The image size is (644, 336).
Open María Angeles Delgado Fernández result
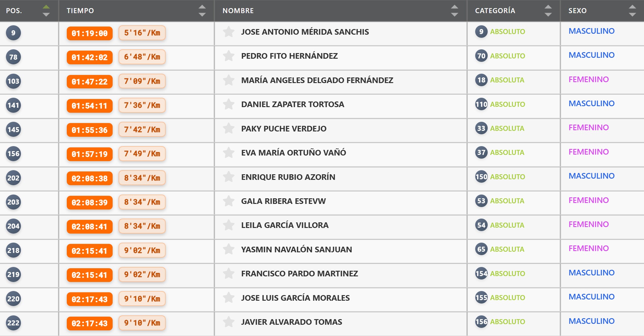(317, 80)
